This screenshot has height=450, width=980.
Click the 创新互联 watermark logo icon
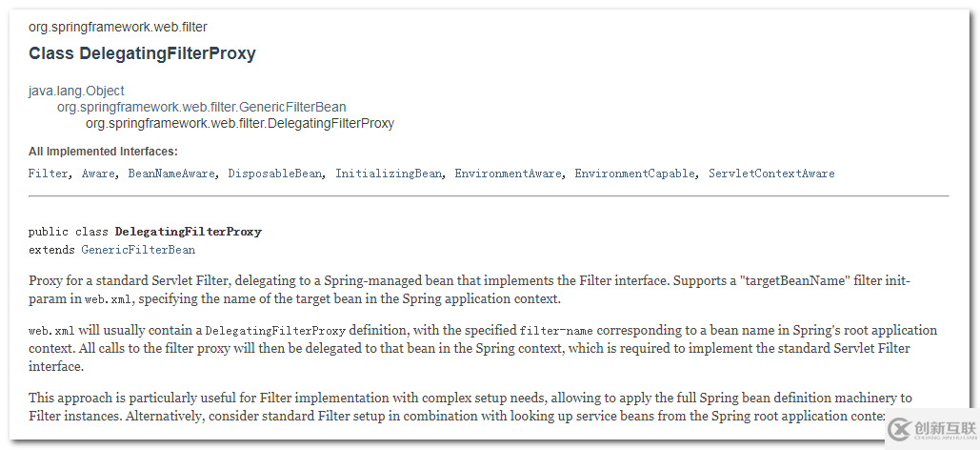click(899, 429)
